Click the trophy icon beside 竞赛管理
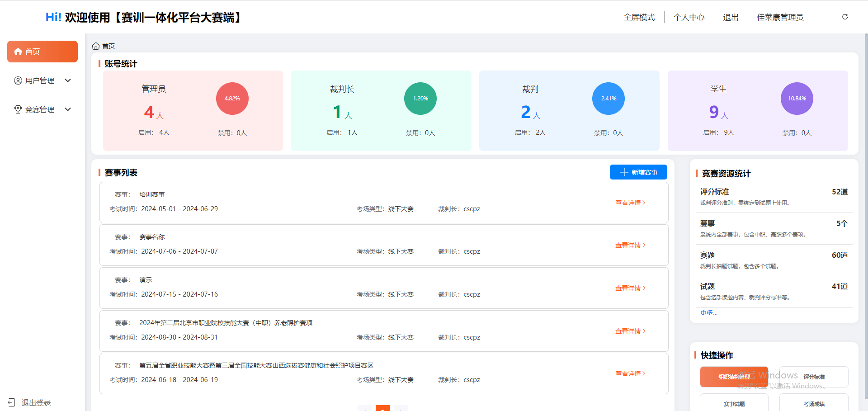Viewport: 868px width, 411px height. 18,109
